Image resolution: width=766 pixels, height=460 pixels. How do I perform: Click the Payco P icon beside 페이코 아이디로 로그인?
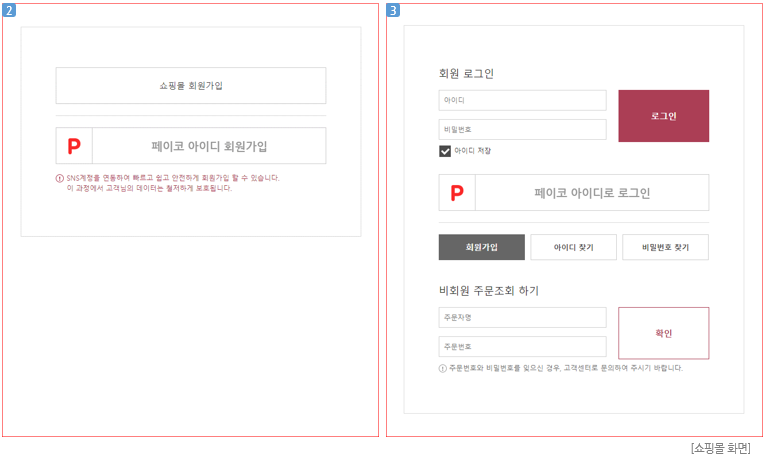pos(457,193)
